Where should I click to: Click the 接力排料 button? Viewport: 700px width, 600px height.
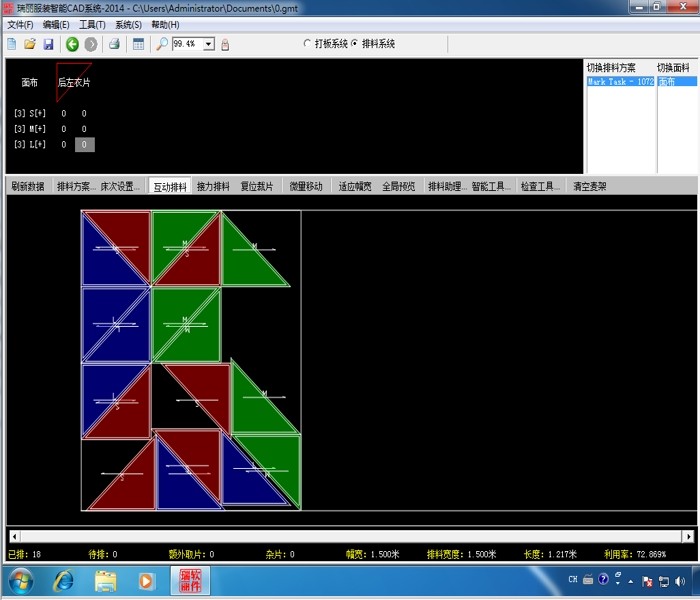coord(213,186)
